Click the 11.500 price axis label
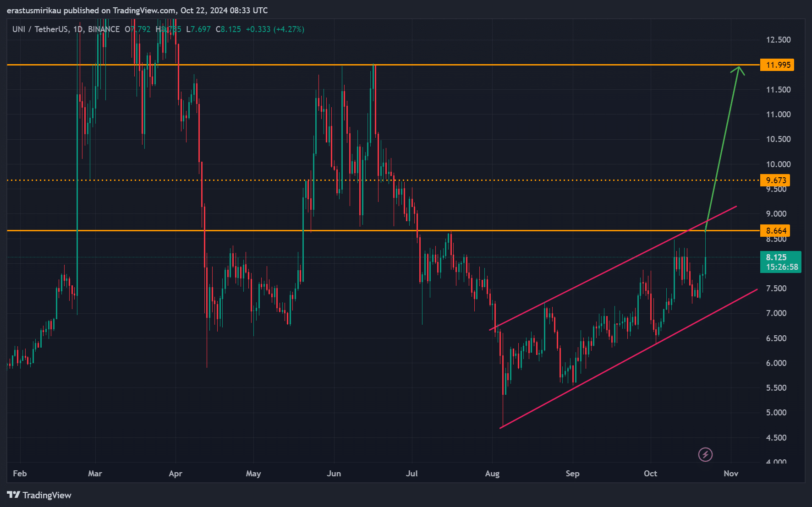Screen dimensions: 812x507 (779, 90)
